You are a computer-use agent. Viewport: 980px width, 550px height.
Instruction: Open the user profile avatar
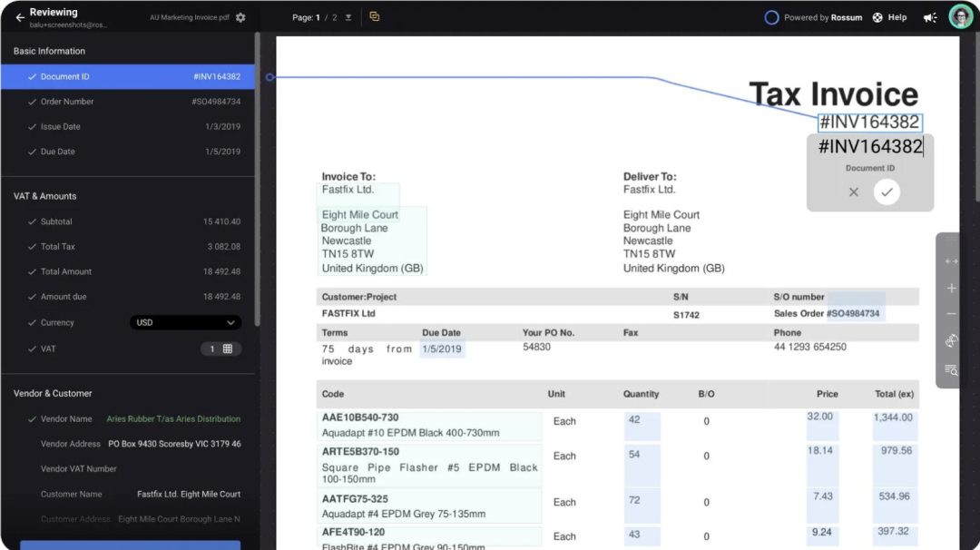pos(961,17)
